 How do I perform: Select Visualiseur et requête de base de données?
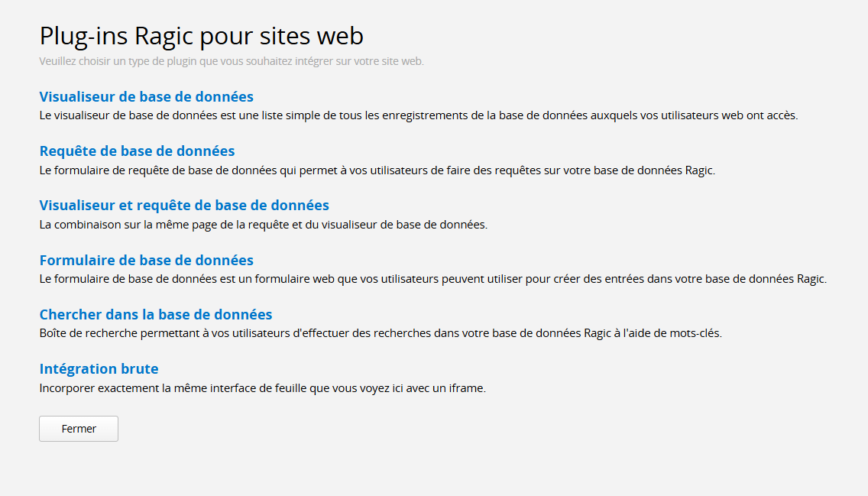184,206
